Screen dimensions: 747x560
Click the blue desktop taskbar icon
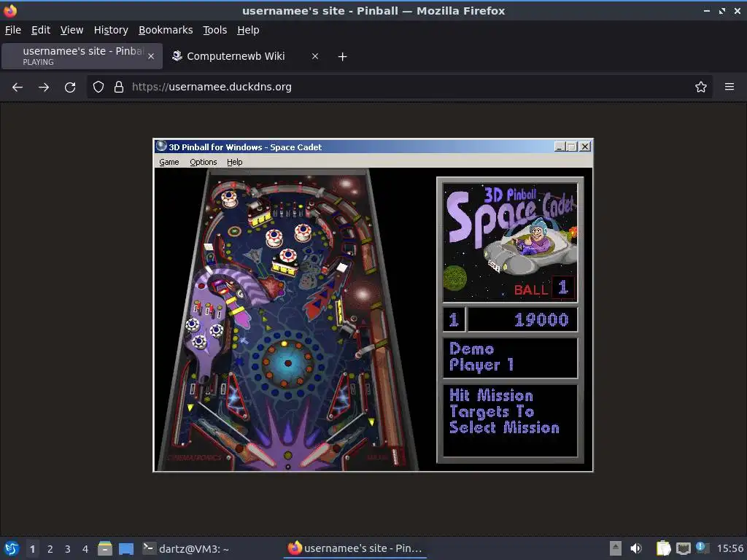coord(125,549)
